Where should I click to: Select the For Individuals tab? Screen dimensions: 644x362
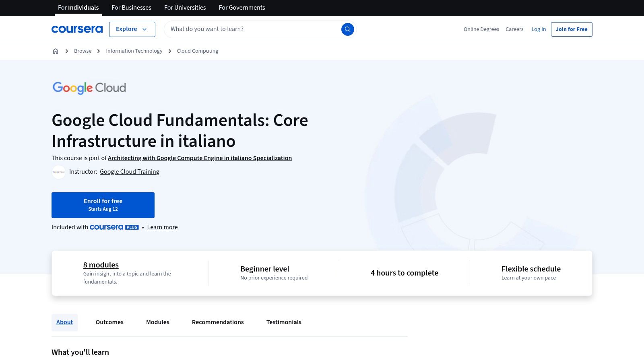(78, 8)
